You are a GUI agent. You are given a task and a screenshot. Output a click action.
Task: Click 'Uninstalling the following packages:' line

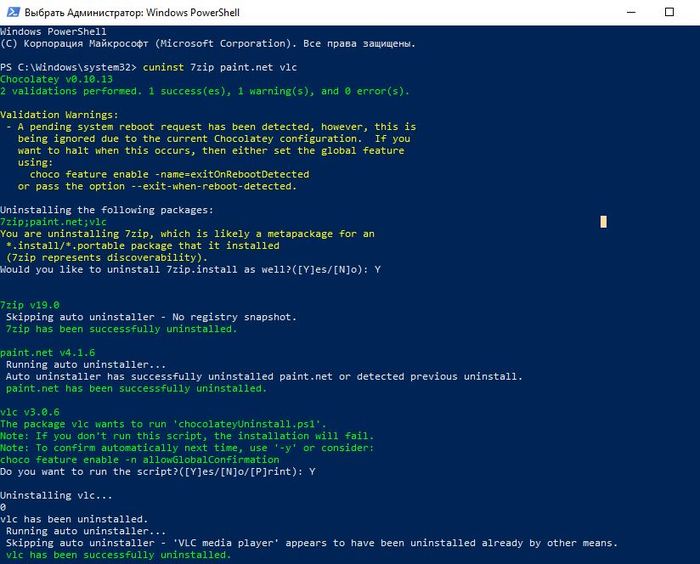coord(107,210)
